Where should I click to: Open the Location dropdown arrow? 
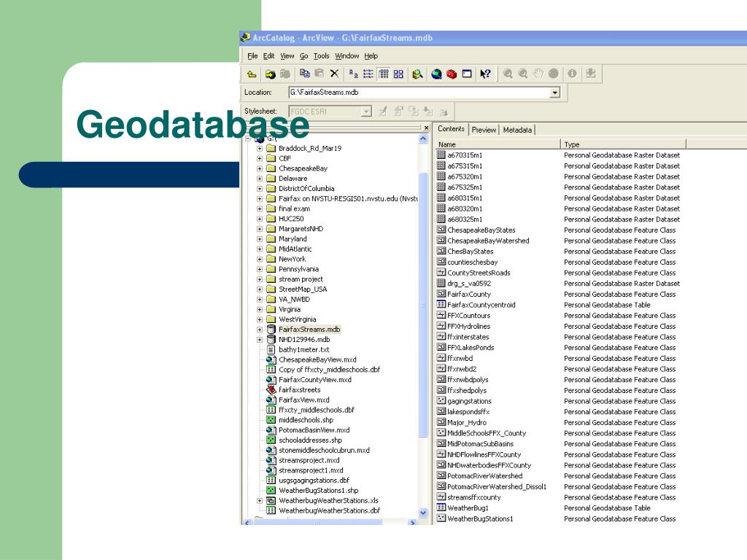[x=554, y=93]
